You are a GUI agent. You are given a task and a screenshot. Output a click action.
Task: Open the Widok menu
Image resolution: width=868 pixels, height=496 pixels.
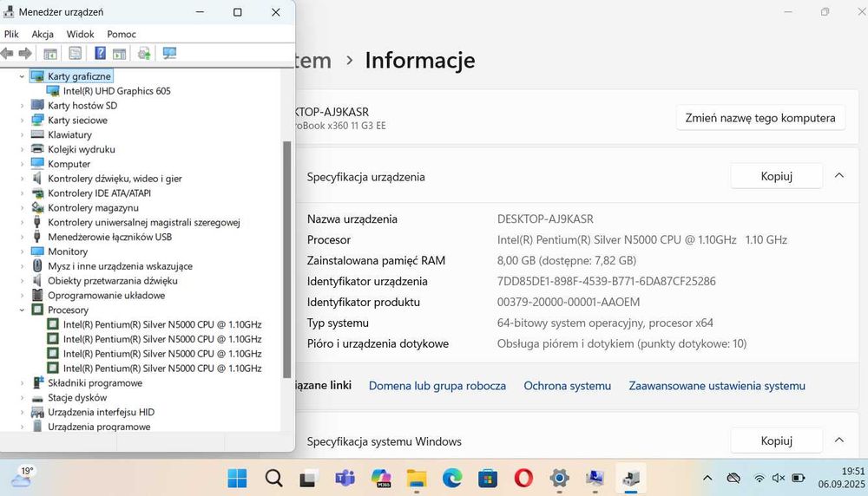[x=80, y=35]
